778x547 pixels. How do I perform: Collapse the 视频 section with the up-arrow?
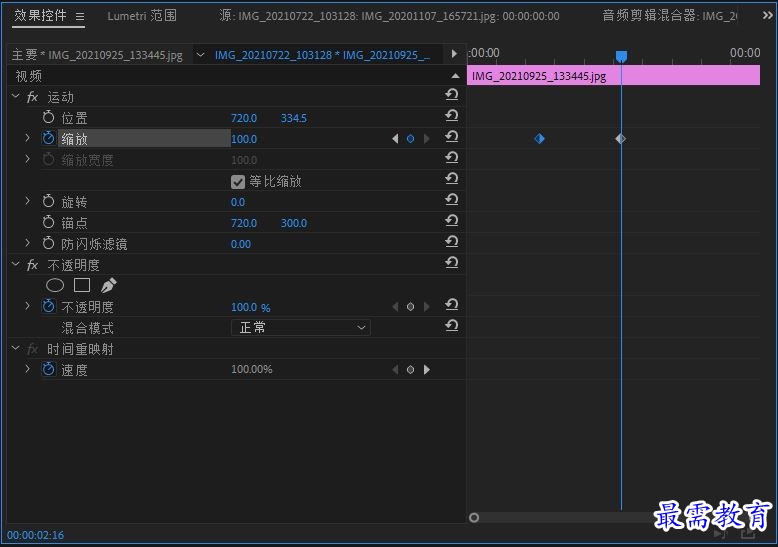(x=455, y=76)
